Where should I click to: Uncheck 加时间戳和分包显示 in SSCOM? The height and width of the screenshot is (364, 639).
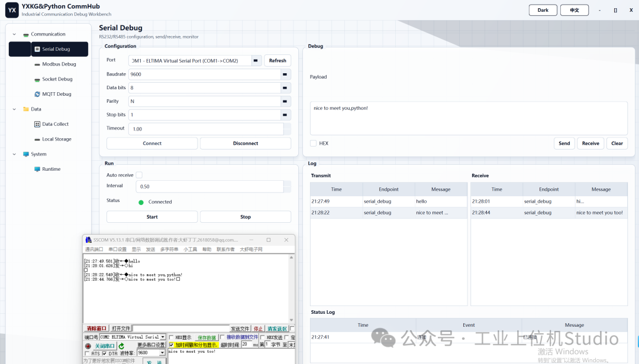[171, 345]
